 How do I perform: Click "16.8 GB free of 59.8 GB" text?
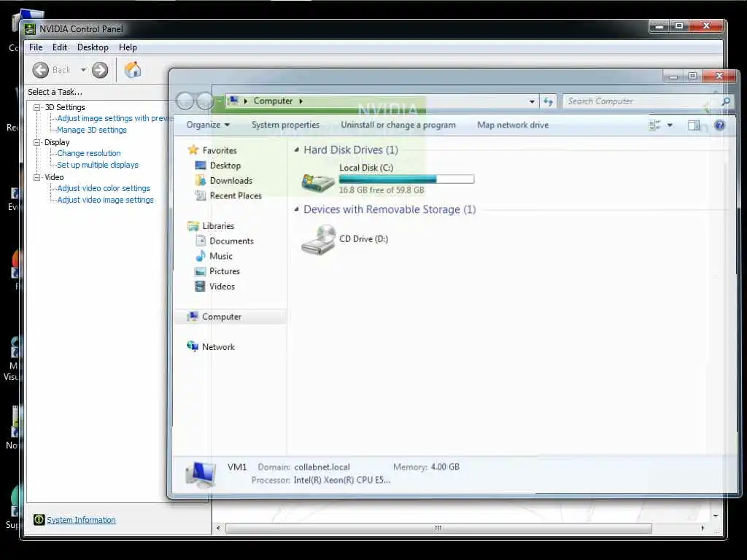382,190
